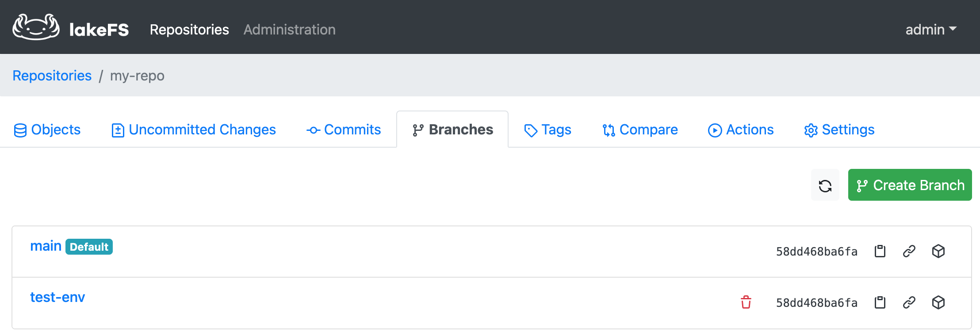The height and width of the screenshot is (336, 980).
Task: Click the link icon for main branch
Action: [909, 251]
